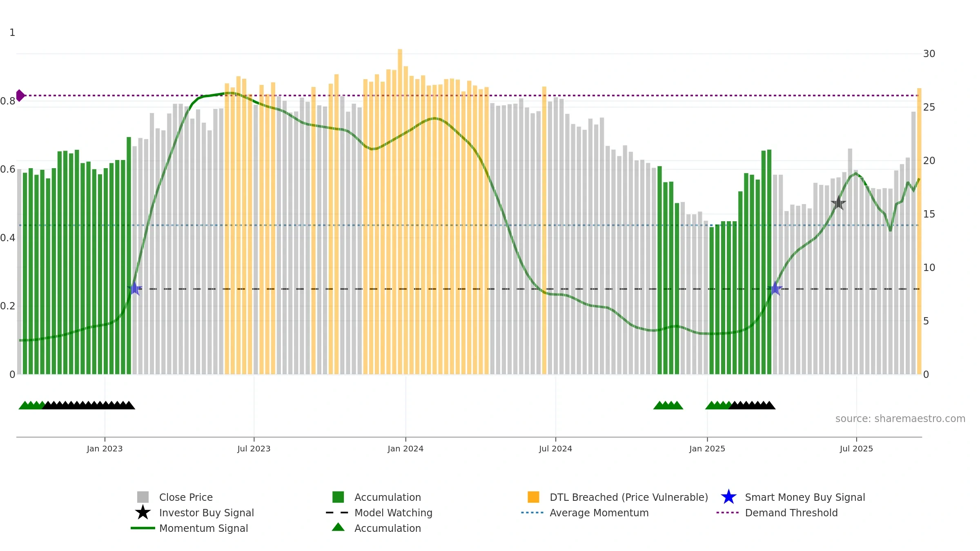
Task: Click the purple diamond on Demand Threshold line
Action: point(20,96)
